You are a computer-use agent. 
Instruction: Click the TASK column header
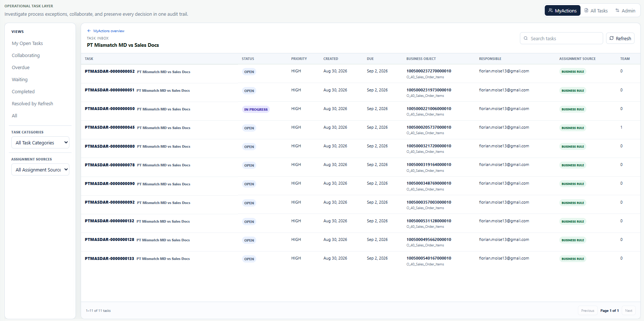pyautogui.click(x=89, y=59)
